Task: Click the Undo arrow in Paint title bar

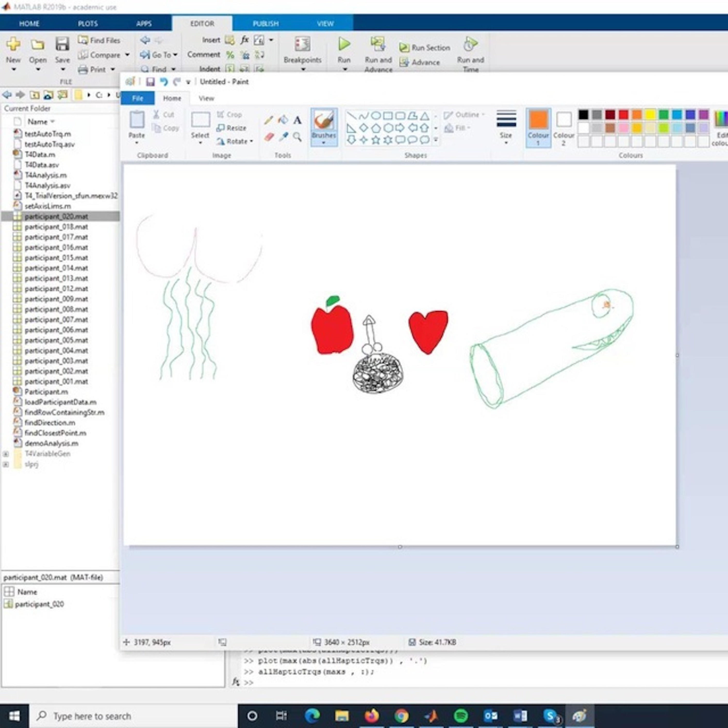Action: 164,82
